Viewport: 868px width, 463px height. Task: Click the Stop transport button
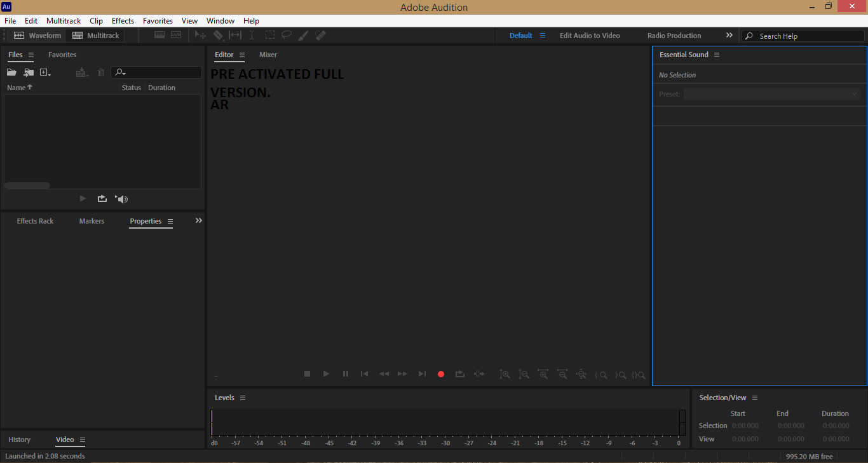pos(308,374)
